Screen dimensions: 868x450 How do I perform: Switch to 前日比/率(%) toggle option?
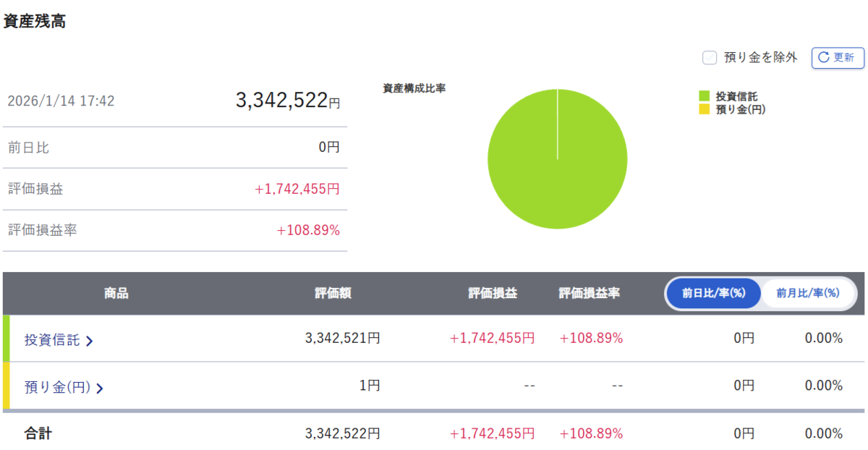click(713, 294)
